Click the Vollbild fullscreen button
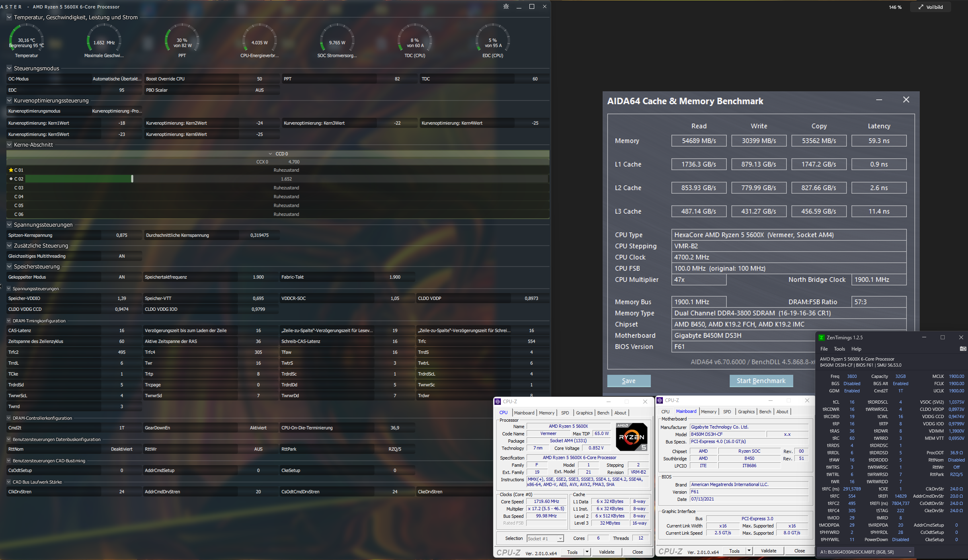 coord(930,7)
